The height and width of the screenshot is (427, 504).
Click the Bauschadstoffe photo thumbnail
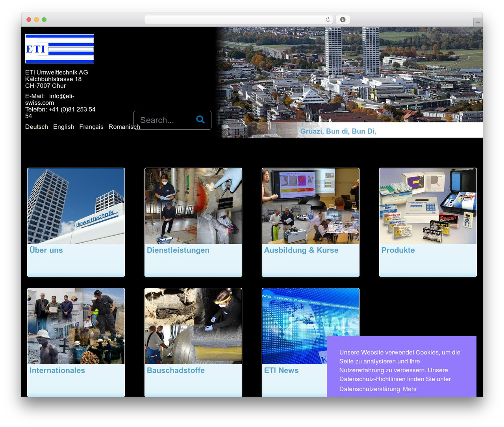click(193, 326)
